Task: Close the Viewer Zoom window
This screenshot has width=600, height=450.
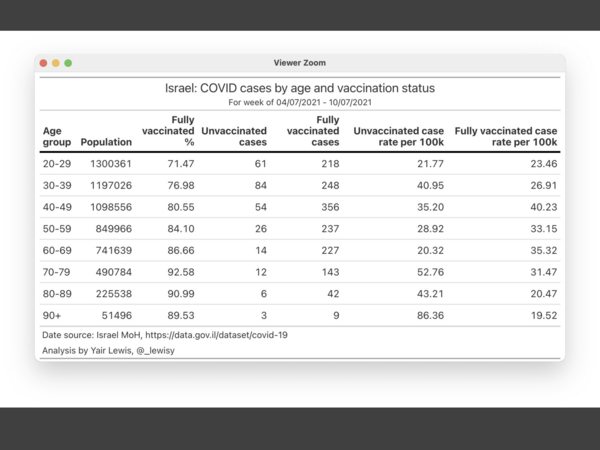Action: [43, 63]
